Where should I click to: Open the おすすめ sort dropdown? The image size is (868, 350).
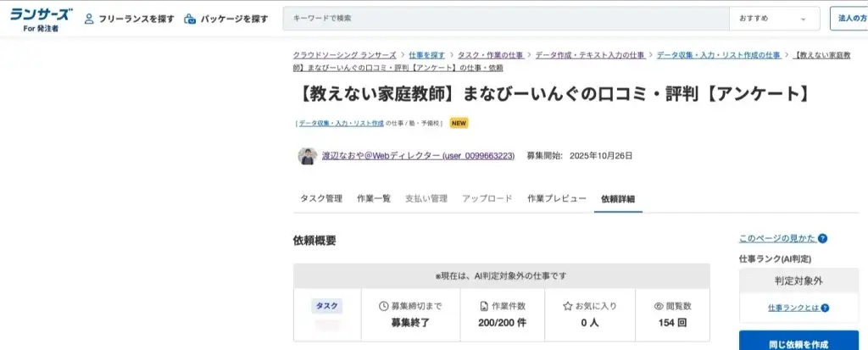point(775,19)
